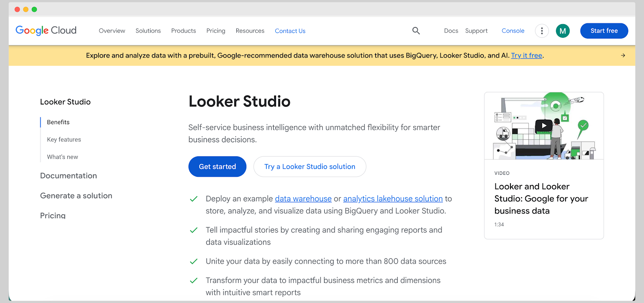This screenshot has width=644, height=303.
Task: Open the search magnifier icon
Action: [x=416, y=31]
